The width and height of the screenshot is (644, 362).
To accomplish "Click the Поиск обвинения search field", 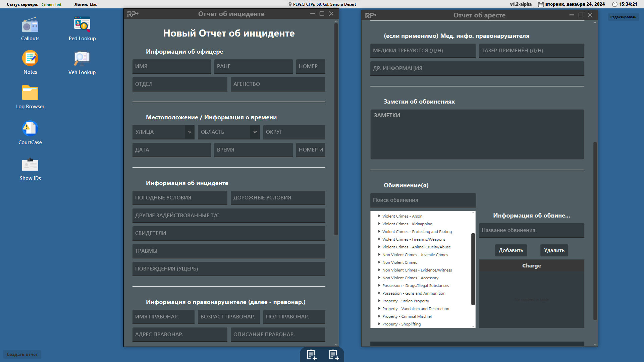I will pos(423,200).
